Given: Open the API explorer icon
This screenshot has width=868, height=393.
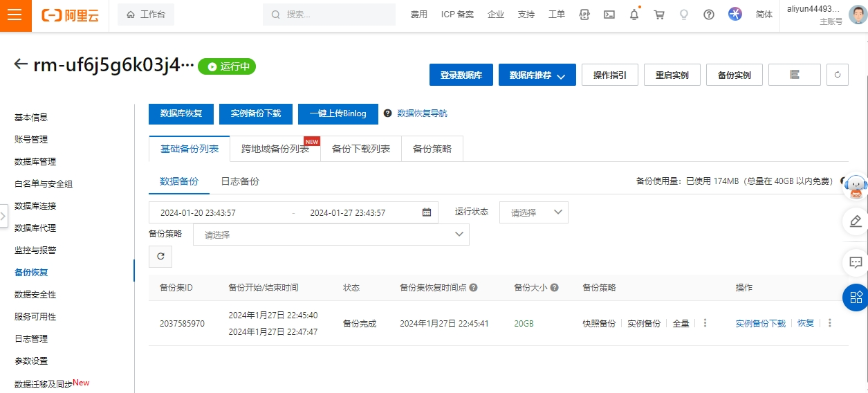Looking at the screenshot, I should tap(584, 15).
